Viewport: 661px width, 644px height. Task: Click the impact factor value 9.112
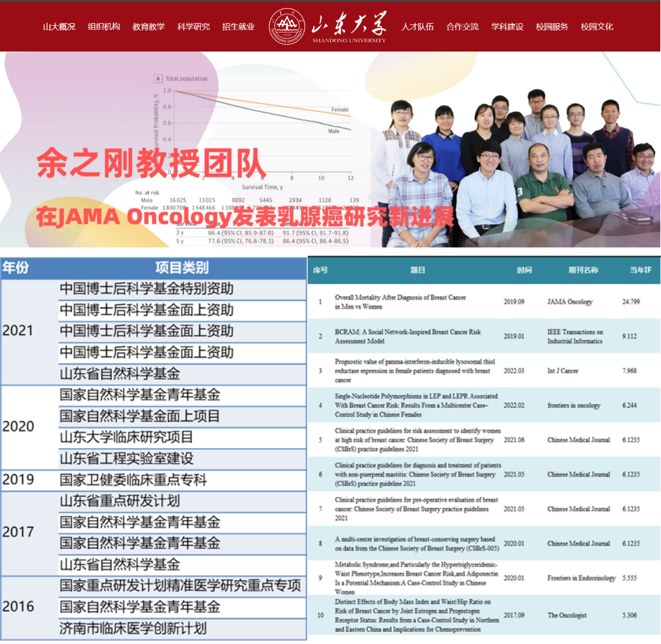point(629,336)
